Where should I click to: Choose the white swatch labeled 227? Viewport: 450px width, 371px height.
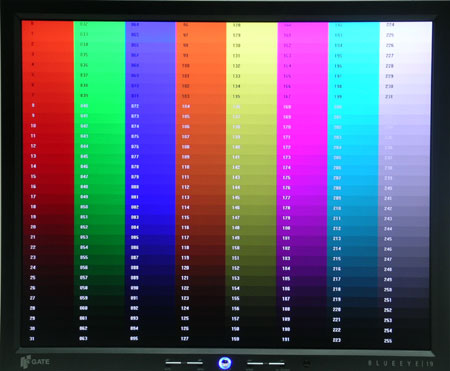pyautogui.click(x=405, y=56)
